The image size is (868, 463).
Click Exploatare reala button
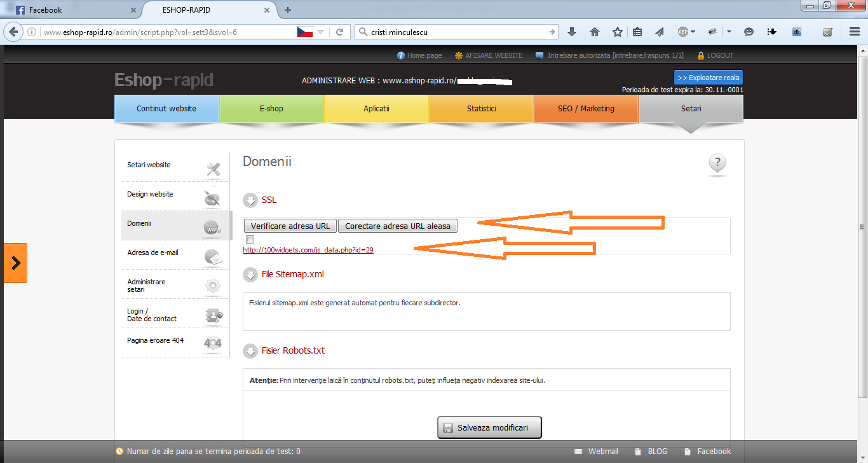pos(709,78)
